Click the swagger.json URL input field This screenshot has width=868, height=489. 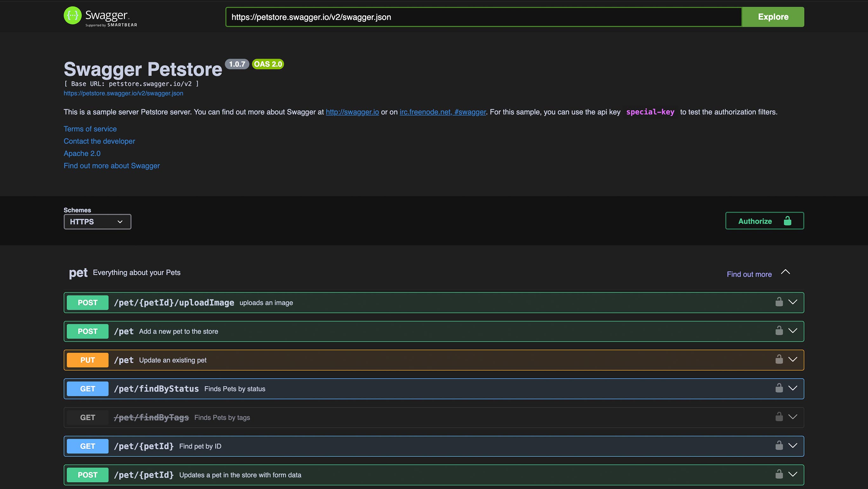(483, 17)
